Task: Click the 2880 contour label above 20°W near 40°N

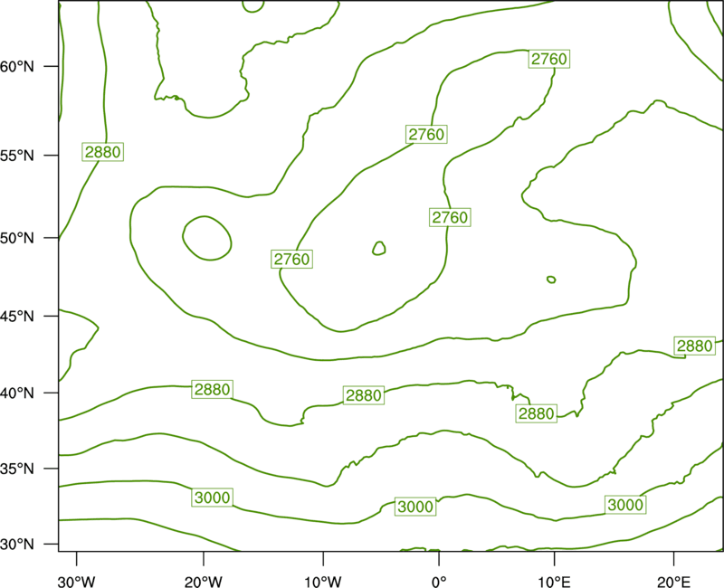Action: pos(212,390)
